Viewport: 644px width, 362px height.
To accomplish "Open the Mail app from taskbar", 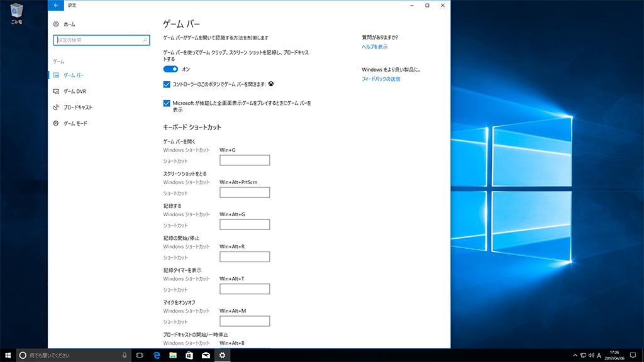I will click(x=206, y=355).
